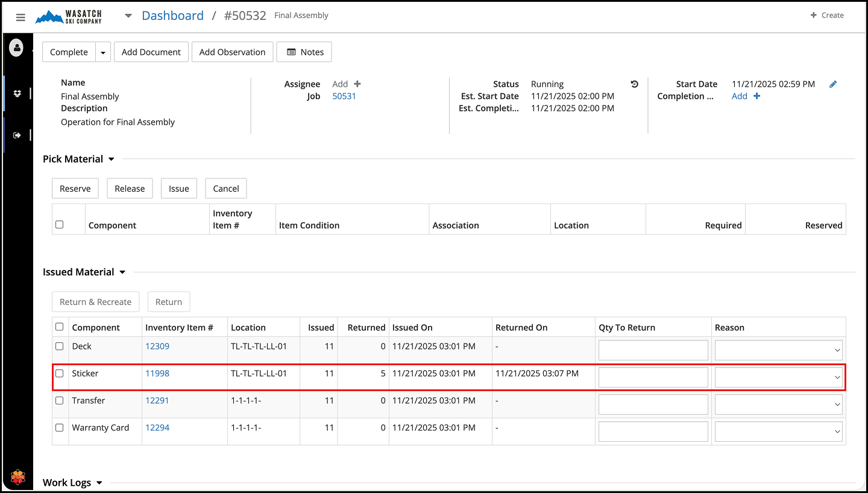Open the Reason dropdown for Sticker row

pyautogui.click(x=778, y=377)
